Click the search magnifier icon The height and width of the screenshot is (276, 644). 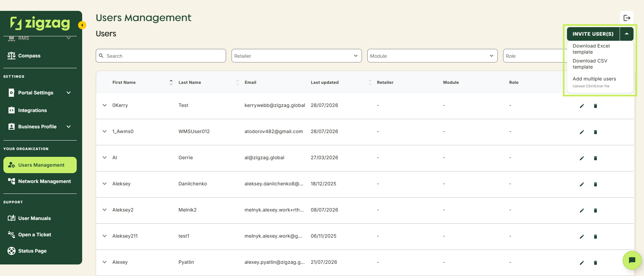tap(101, 56)
